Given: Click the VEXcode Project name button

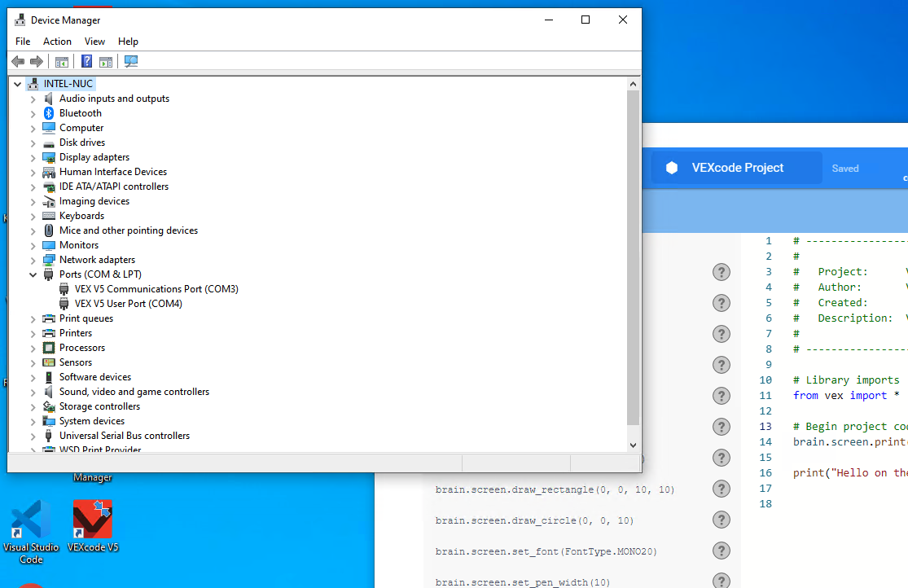Looking at the screenshot, I should (x=737, y=168).
